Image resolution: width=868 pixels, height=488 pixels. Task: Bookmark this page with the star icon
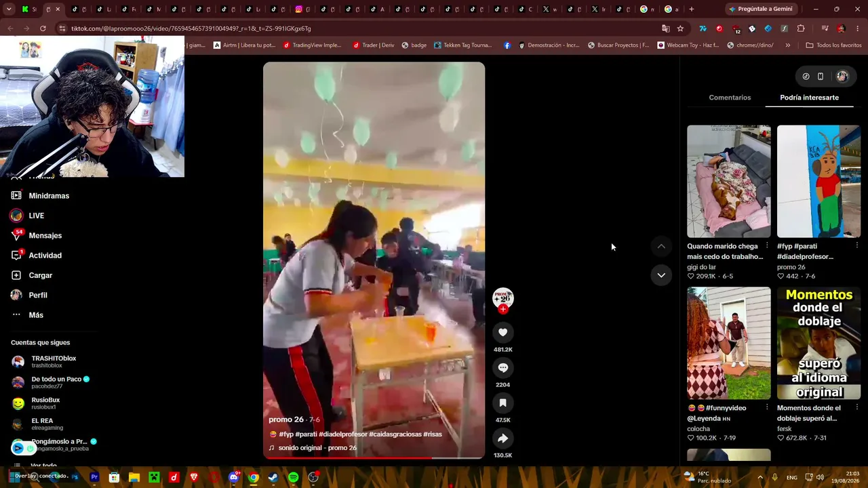tap(680, 28)
